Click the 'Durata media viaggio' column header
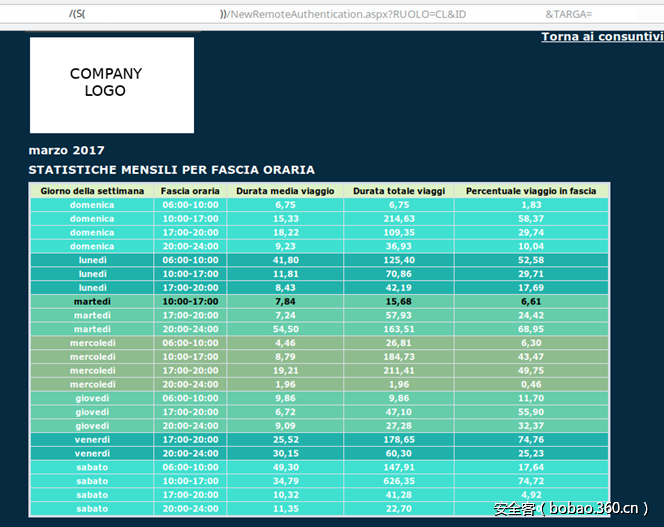The width and height of the screenshot is (664, 527). pyautogui.click(x=285, y=191)
